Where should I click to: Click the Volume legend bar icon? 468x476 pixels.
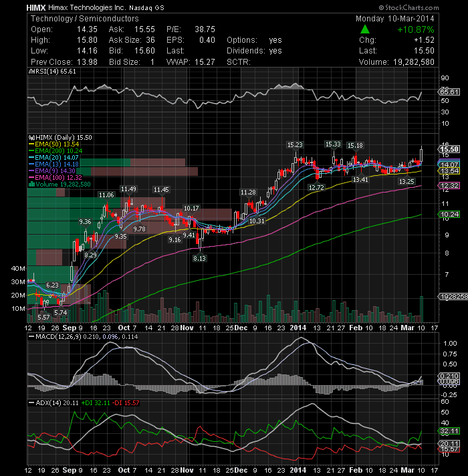pyautogui.click(x=31, y=184)
